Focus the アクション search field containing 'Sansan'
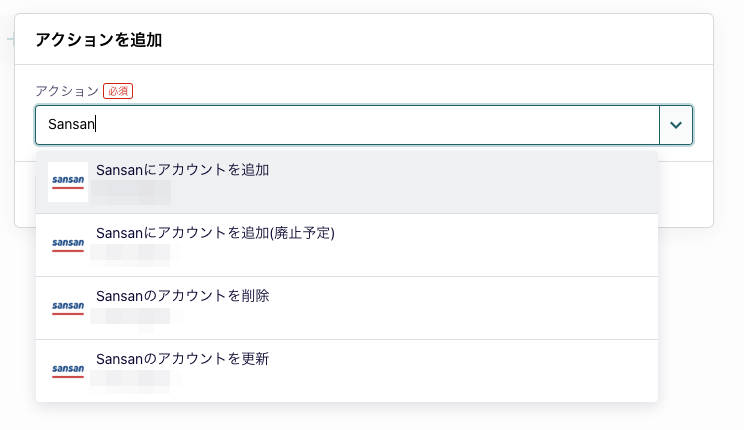The width and height of the screenshot is (744, 430). coord(347,125)
